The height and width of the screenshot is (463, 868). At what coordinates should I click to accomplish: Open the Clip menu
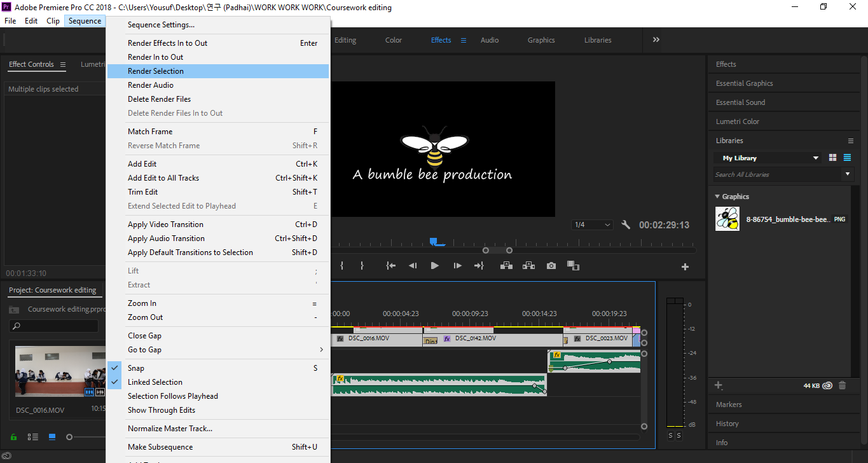pyautogui.click(x=53, y=21)
